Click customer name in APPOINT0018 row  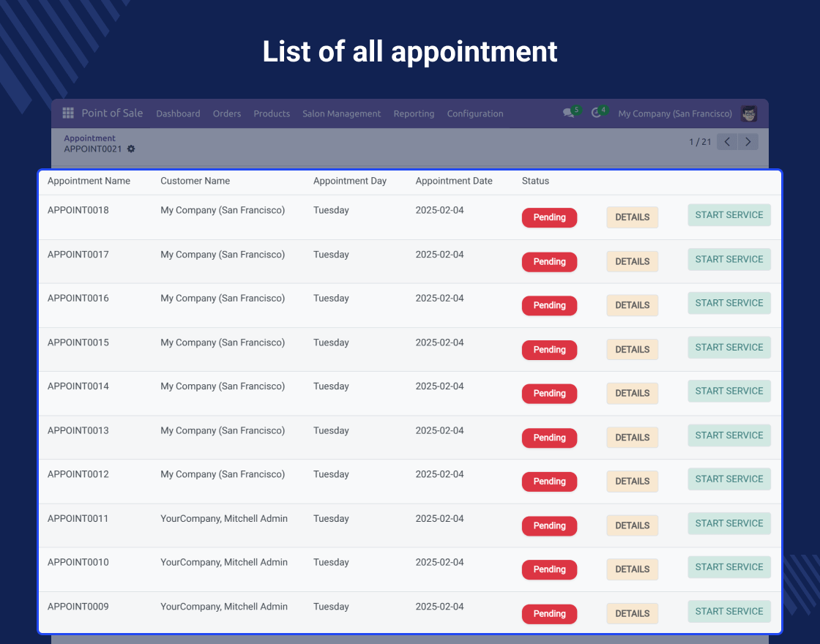(223, 210)
